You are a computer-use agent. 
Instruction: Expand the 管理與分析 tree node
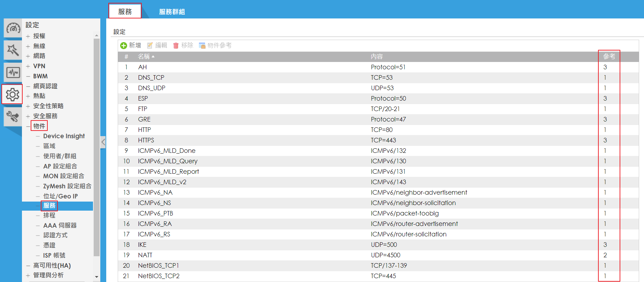[x=28, y=275]
